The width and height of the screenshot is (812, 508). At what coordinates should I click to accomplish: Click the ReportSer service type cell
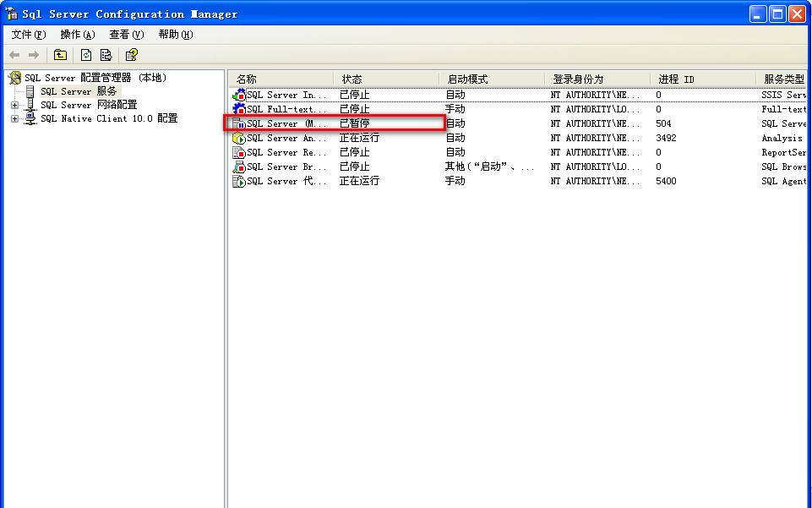(783, 153)
